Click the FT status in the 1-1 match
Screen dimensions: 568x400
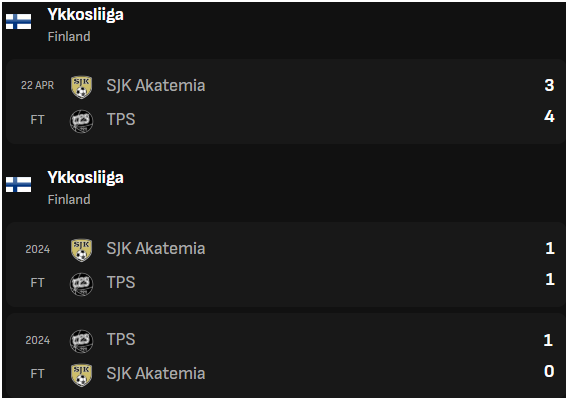pos(37,283)
